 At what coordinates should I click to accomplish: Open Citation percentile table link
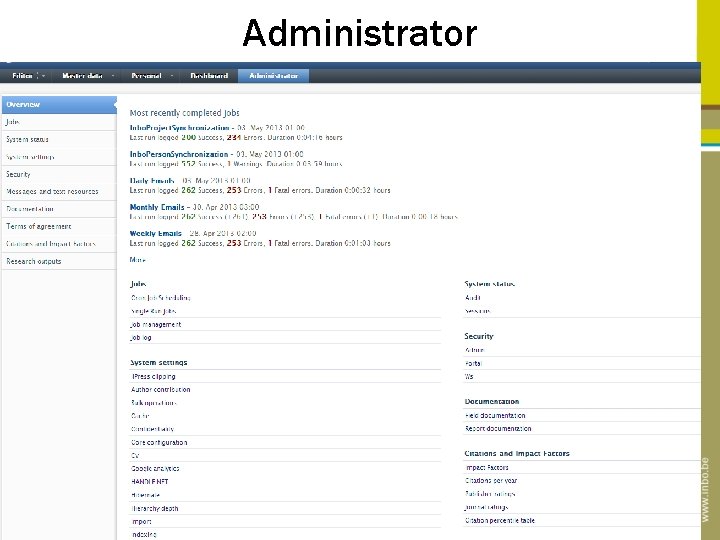click(500, 521)
